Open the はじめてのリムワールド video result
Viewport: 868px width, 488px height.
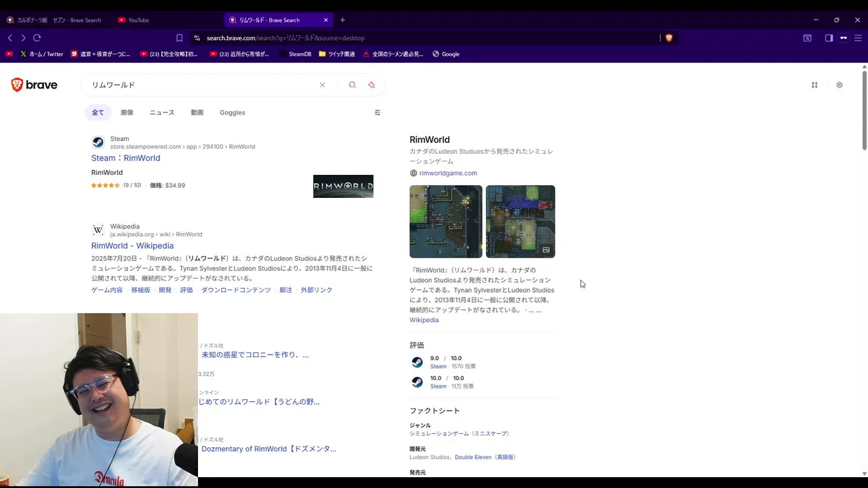[259, 401]
